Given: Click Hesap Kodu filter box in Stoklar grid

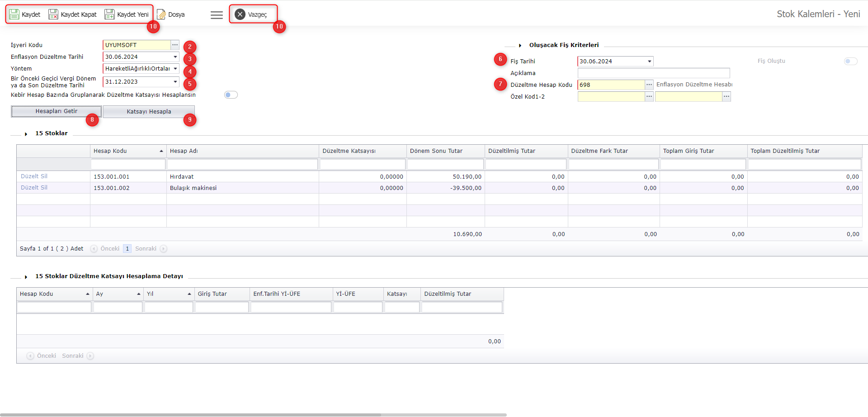Looking at the screenshot, I should pyautogui.click(x=128, y=164).
